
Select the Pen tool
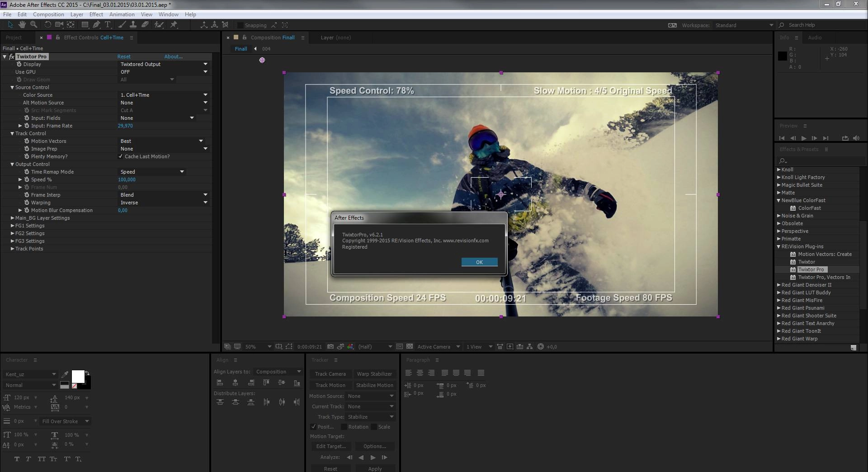pos(96,25)
